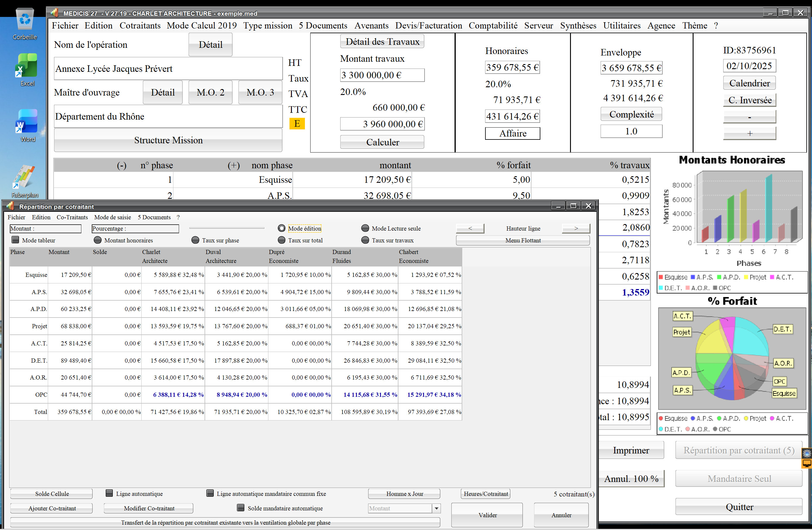The width and height of the screenshot is (812, 530).
Task: Open the Montant dropdown arrow near Valider
Action: point(436,508)
